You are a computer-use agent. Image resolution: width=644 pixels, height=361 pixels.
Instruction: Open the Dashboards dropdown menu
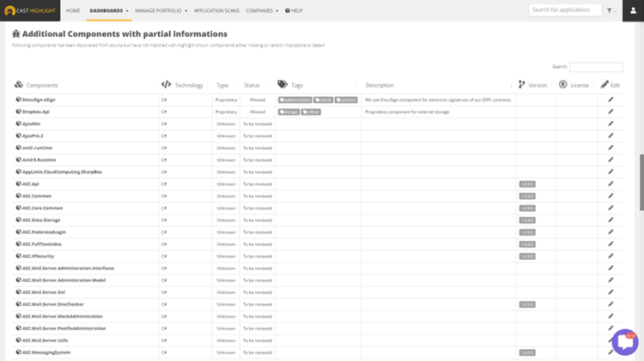(108, 11)
